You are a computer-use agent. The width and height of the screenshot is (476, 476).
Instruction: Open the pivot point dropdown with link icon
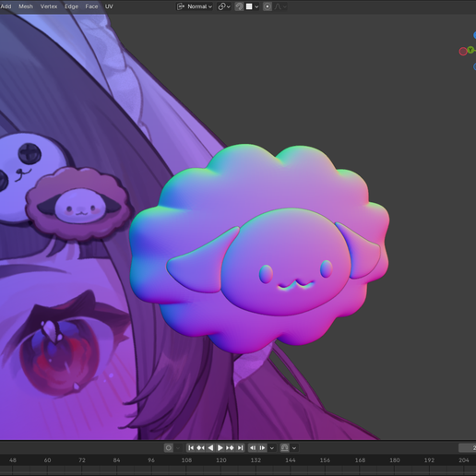pyautogui.click(x=224, y=6)
